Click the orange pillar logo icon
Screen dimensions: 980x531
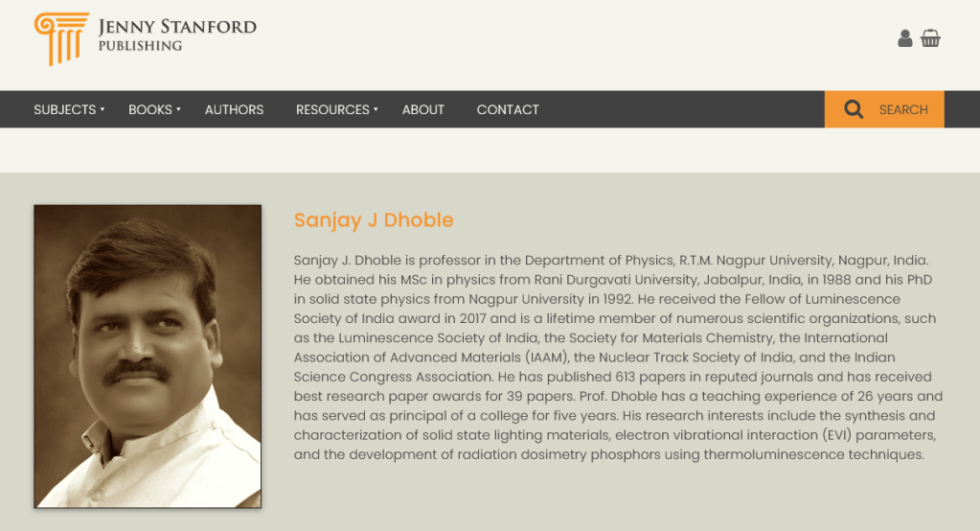tap(60, 38)
